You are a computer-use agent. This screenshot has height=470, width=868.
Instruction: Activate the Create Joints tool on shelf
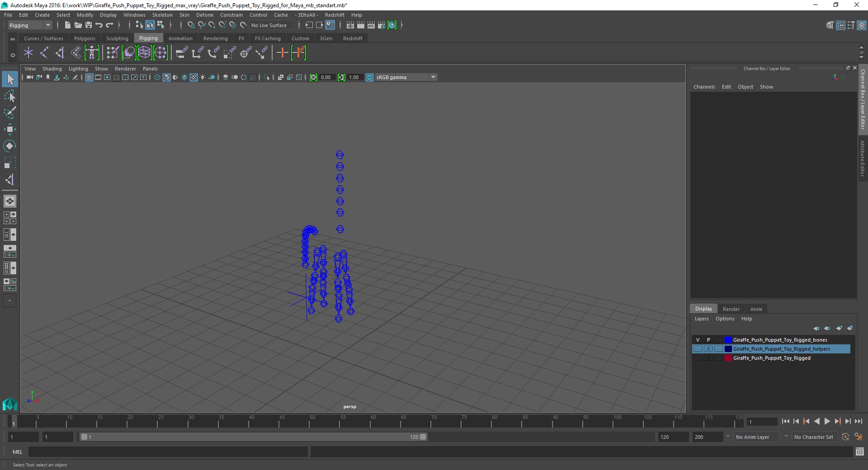pyautogui.click(x=44, y=53)
